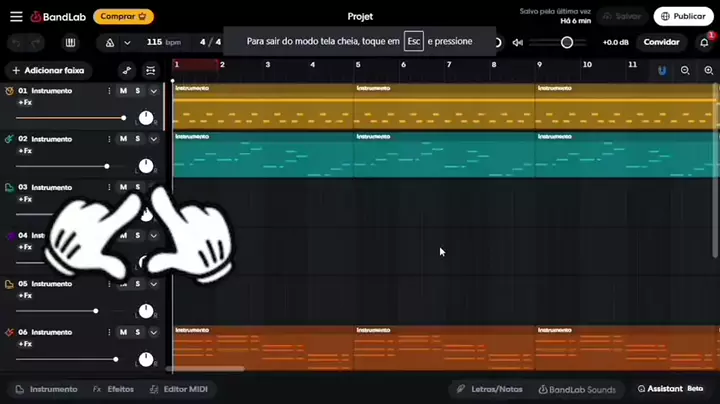
Task: Click the undo arrow
Action: coord(17,43)
